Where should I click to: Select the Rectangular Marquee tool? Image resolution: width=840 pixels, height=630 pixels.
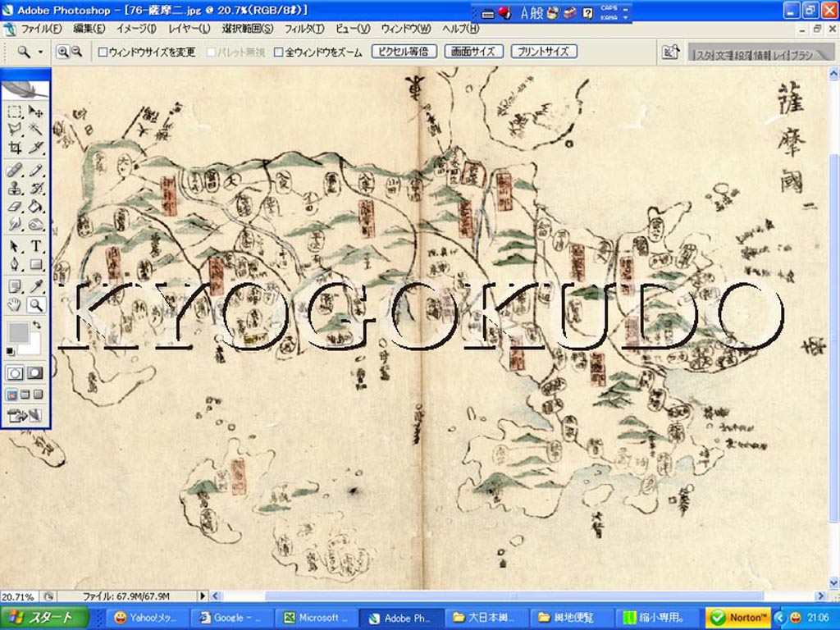pyautogui.click(x=15, y=111)
